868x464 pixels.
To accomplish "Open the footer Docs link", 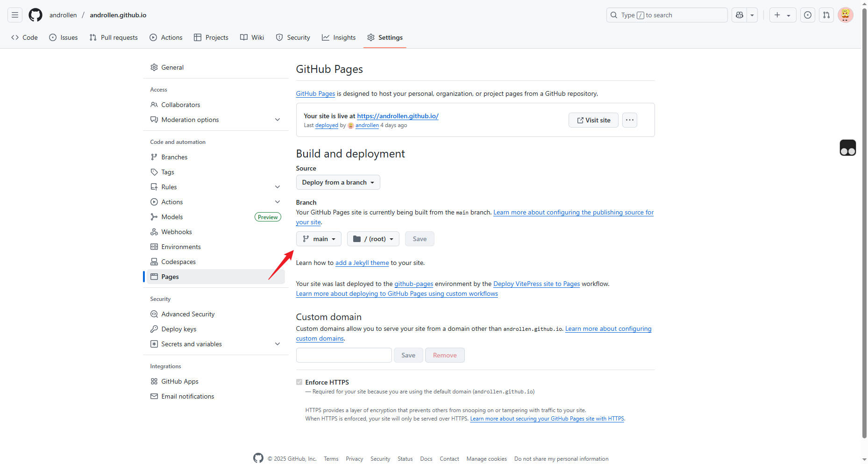I will click(x=426, y=459).
